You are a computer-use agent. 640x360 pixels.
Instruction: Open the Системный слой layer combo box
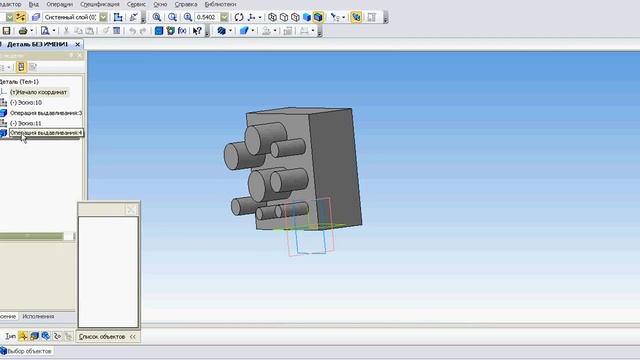(74, 17)
